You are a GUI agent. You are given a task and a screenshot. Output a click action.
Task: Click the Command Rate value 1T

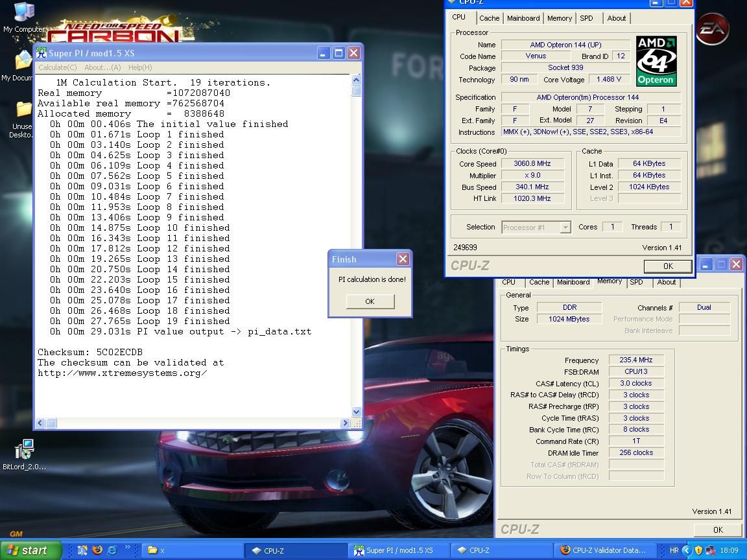coord(636,441)
